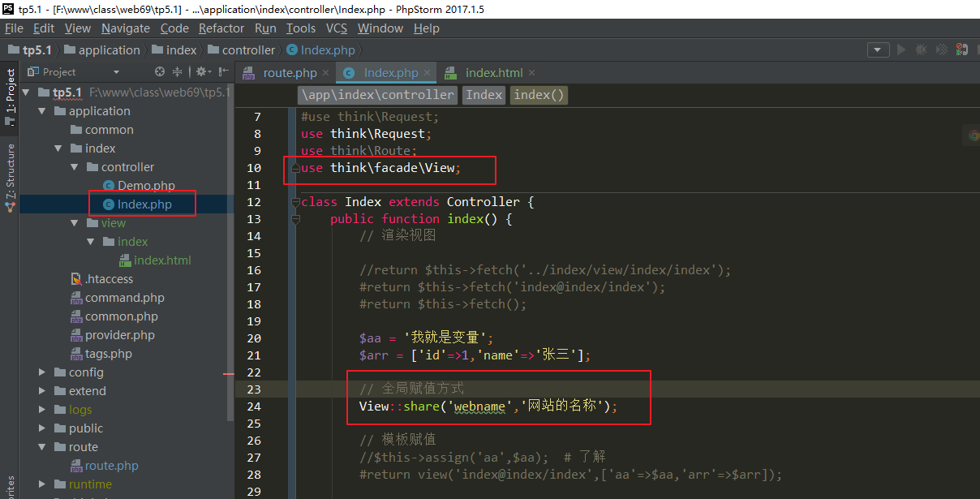Click the Debug bug icon in toolbar
This screenshot has height=499, width=980.
pyautogui.click(x=921, y=49)
